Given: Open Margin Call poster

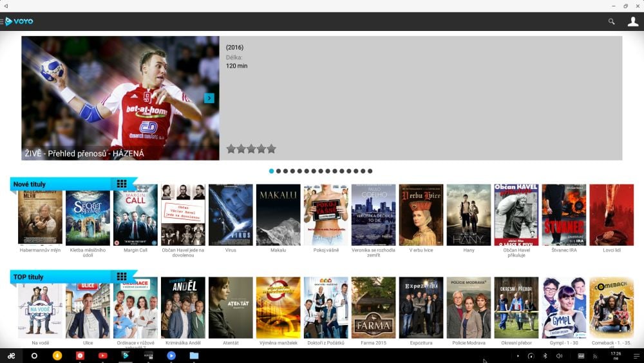Looking at the screenshot, I should point(135,215).
